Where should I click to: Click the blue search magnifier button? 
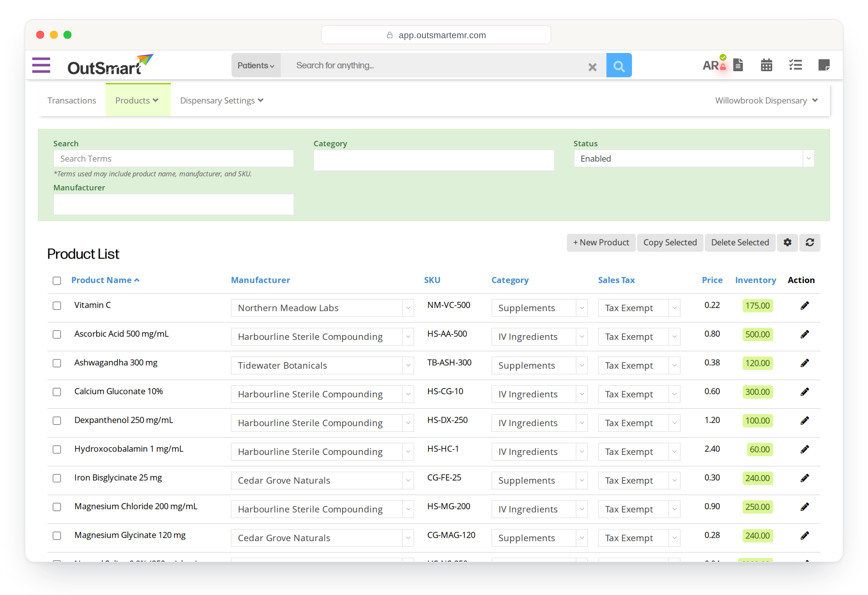619,65
